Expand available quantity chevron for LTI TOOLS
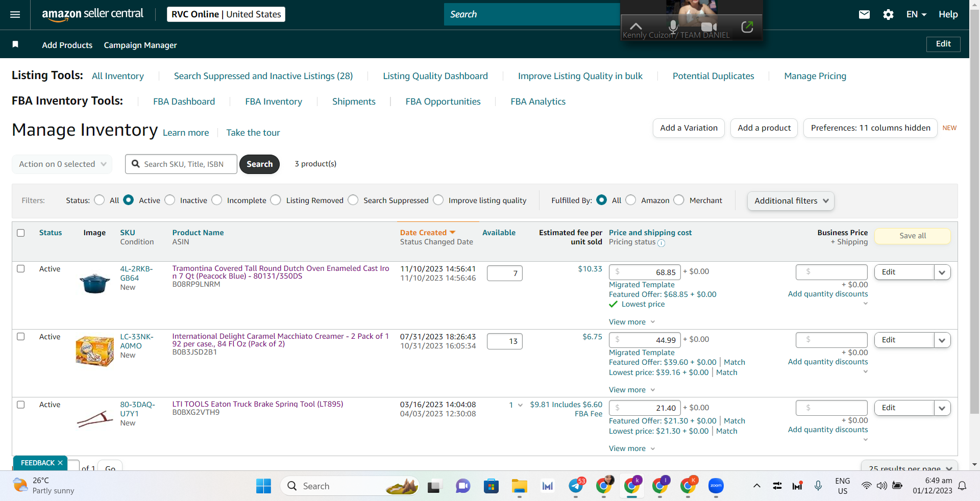 pos(520,405)
